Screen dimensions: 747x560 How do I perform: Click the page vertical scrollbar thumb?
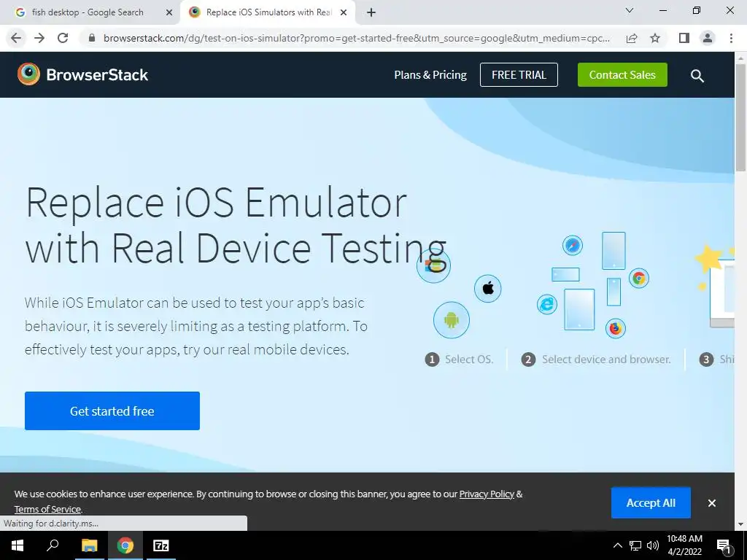(741, 117)
